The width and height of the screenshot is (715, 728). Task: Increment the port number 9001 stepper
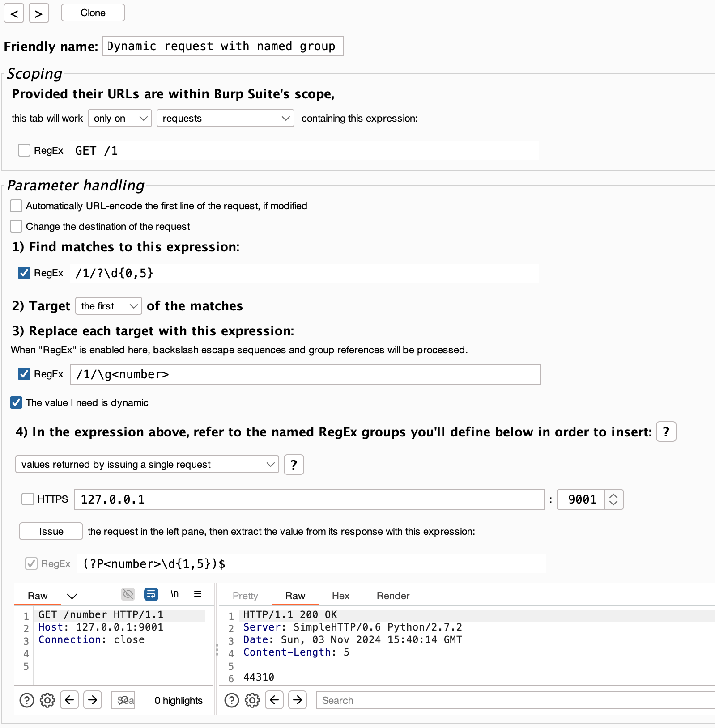click(x=613, y=495)
